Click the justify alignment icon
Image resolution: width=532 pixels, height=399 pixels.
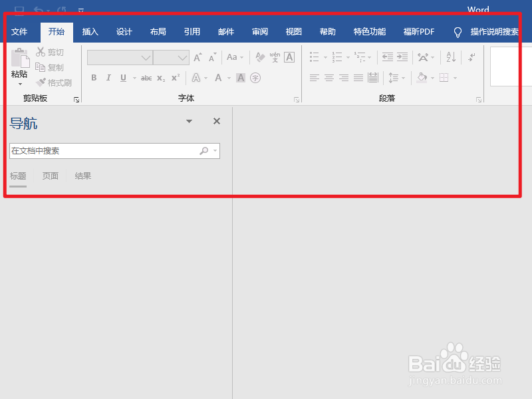(x=358, y=78)
